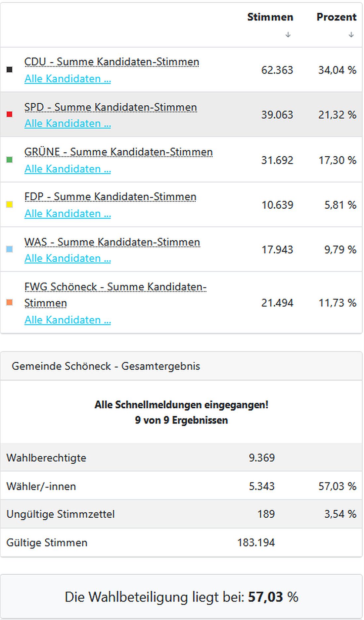Screen dimensions: 364x620
Task: Click the Gemeinde Schöneck - Gesamtergebnis header
Action: [x=106, y=367]
